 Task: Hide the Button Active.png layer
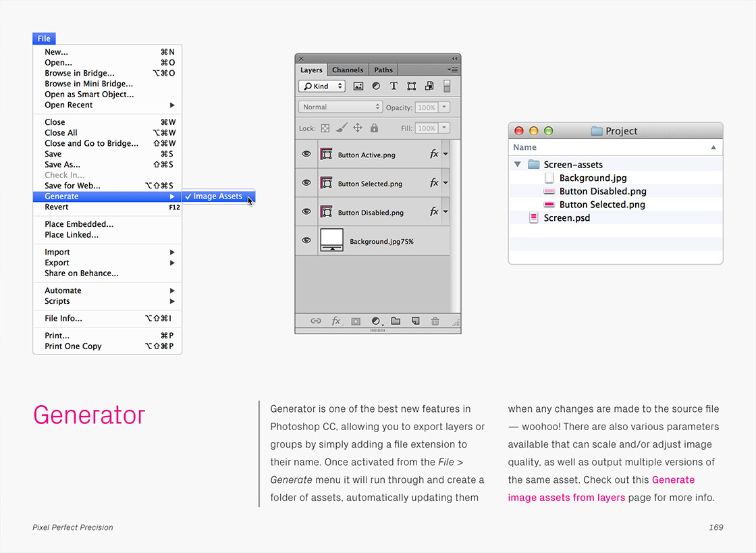[306, 155]
